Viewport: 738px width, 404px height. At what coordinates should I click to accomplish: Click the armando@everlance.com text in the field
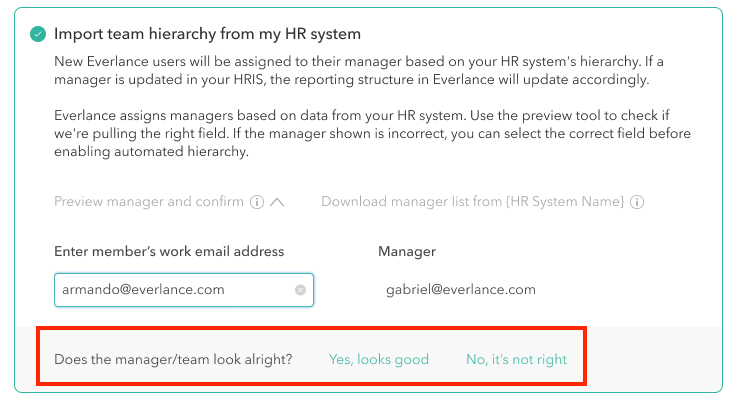(143, 290)
